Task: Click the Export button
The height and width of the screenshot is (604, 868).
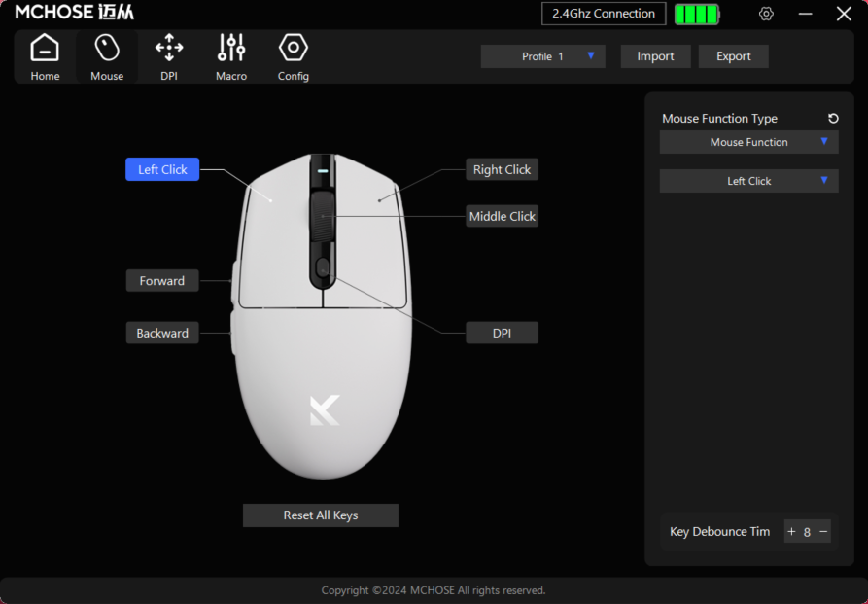Action: tap(734, 56)
